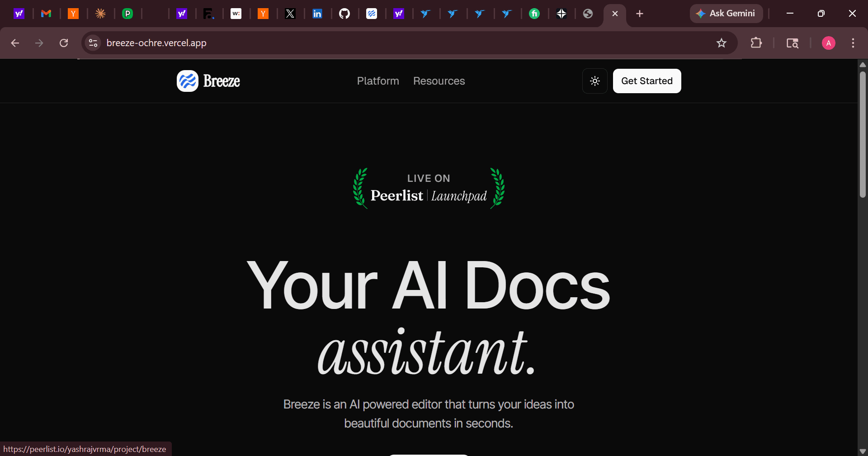This screenshot has width=868, height=456.
Task: Switch to the LinkedIn tab
Action: 317,14
